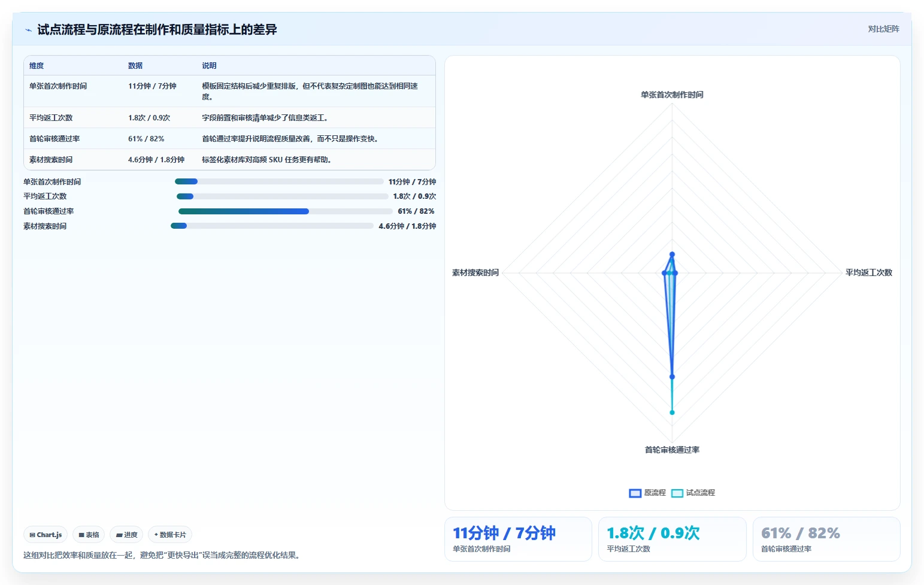Select table cell 首轮审核通过率
924x585 pixels.
54,139
